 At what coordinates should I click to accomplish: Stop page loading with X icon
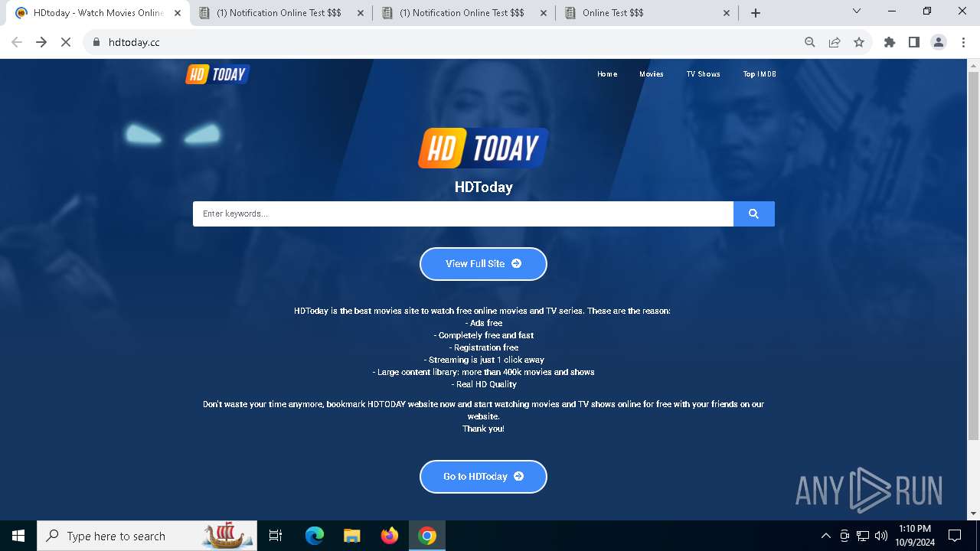tap(66, 42)
